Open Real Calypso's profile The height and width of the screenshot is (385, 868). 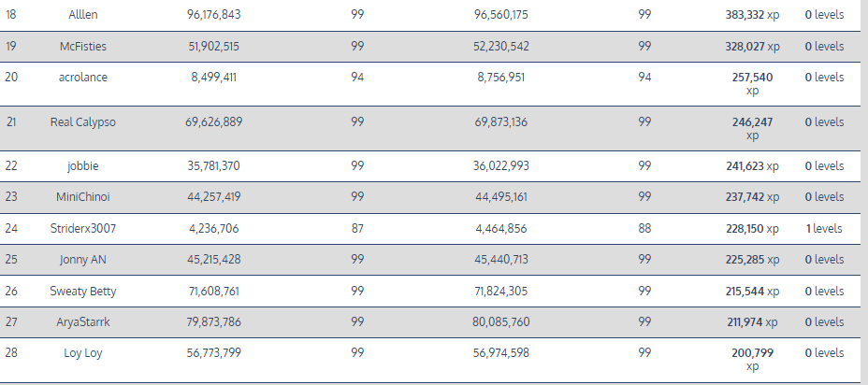tap(82, 122)
